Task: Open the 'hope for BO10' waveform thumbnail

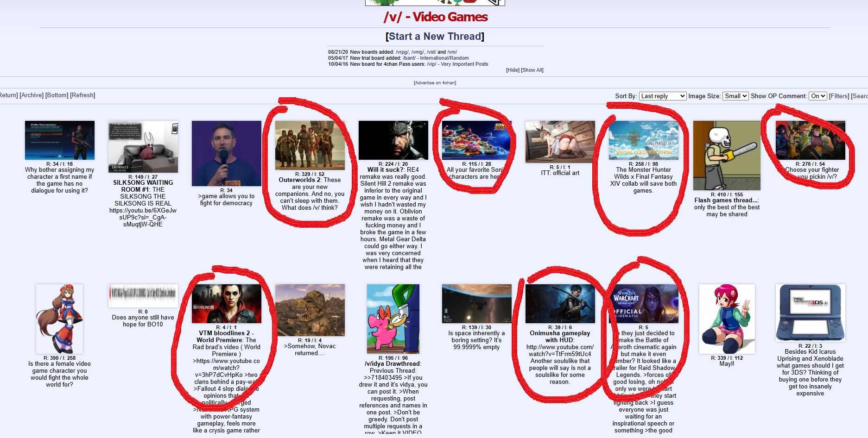Action: coord(143,296)
